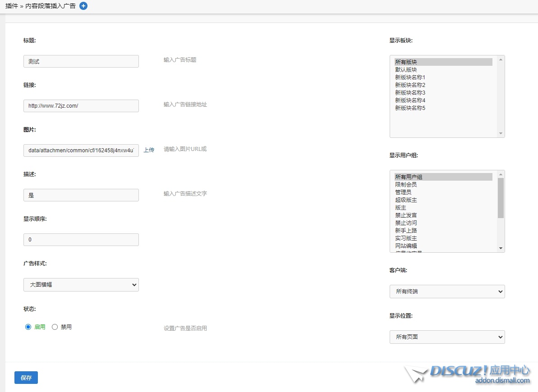Select 新版块名称3 in the board list

[410, 93]
